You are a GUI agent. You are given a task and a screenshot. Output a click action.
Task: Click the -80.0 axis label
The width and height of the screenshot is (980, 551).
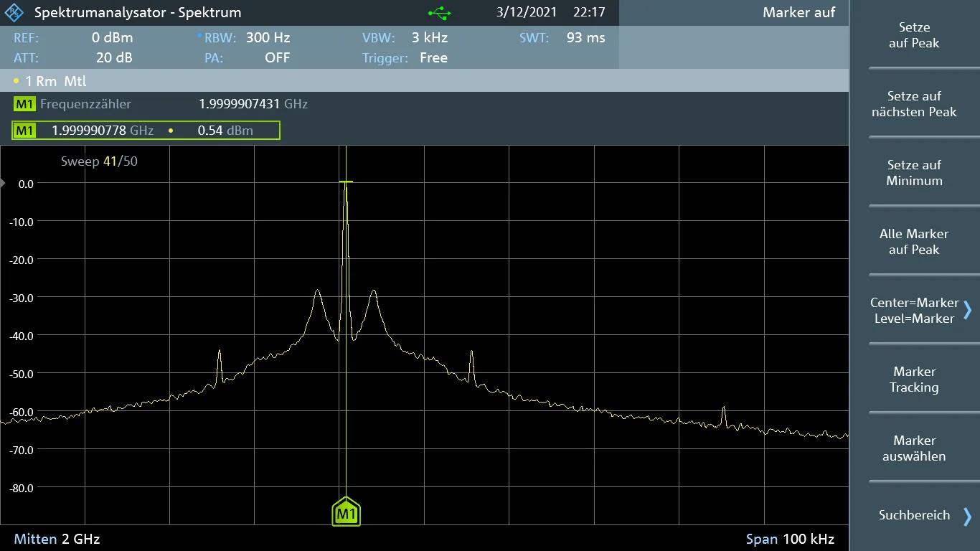[22, 488]
